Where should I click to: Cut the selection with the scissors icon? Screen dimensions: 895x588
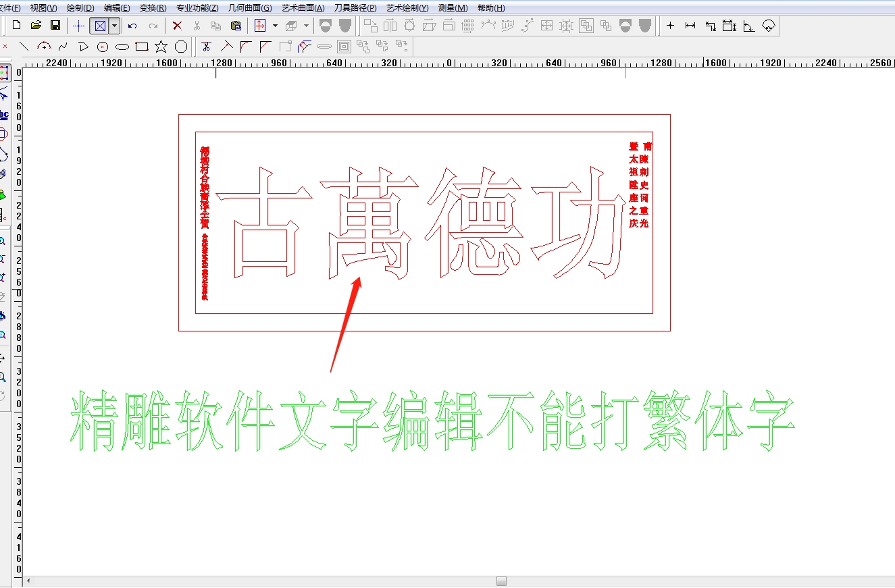click(197, 26)
